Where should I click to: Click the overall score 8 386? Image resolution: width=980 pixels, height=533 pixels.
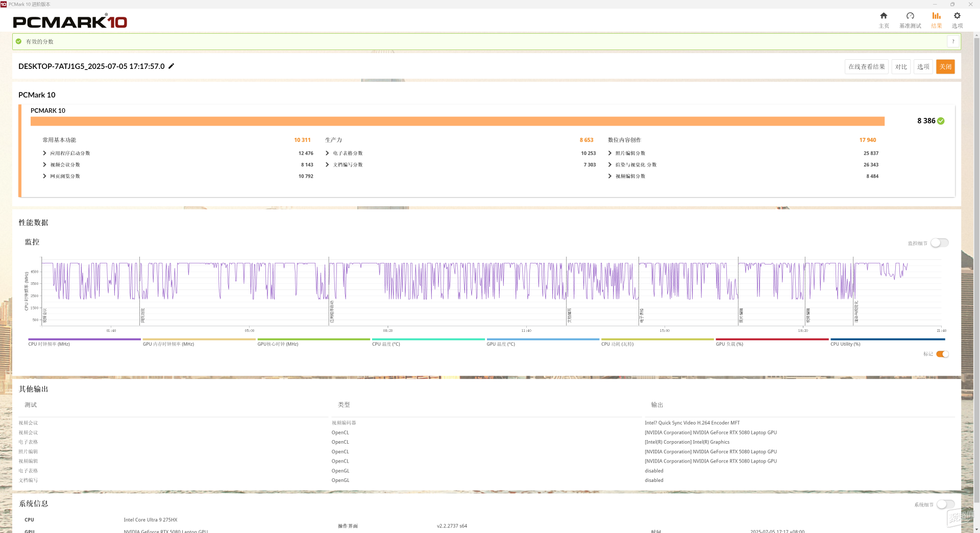pyautogui.click(x=926, y=121)
